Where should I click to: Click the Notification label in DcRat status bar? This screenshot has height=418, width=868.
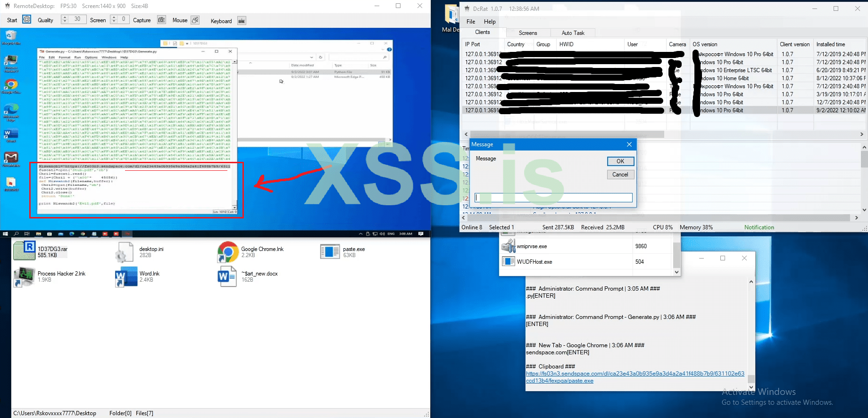759,227
